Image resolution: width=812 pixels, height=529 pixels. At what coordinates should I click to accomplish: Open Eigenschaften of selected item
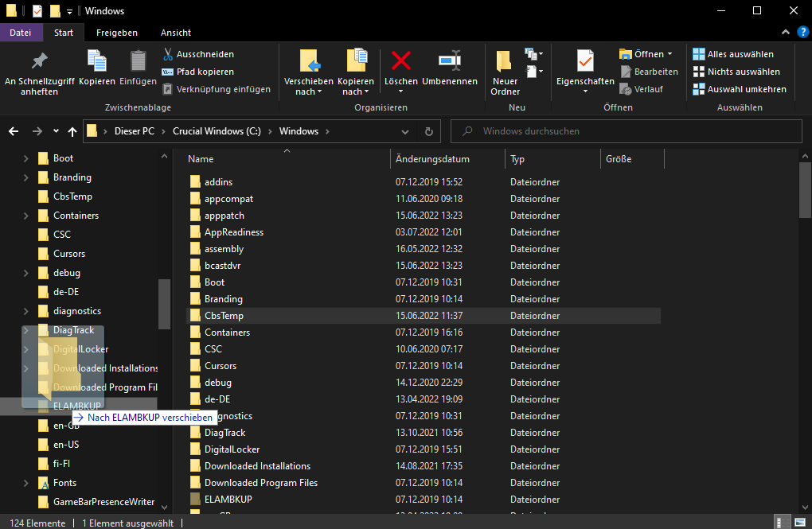585,72
